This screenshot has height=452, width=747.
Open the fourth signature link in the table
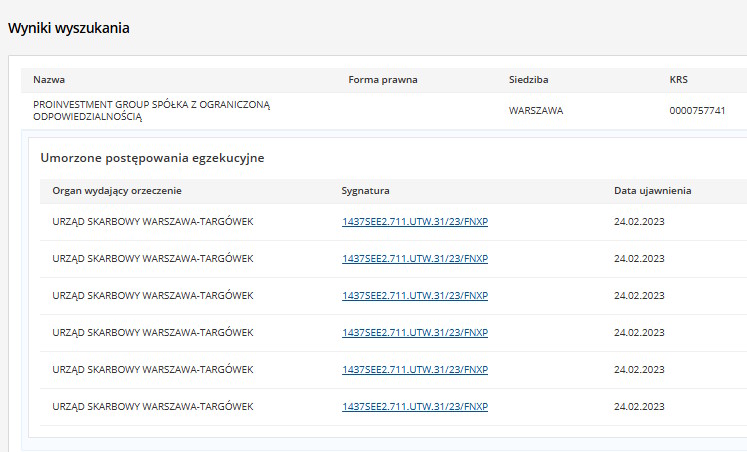click(414, 333)
